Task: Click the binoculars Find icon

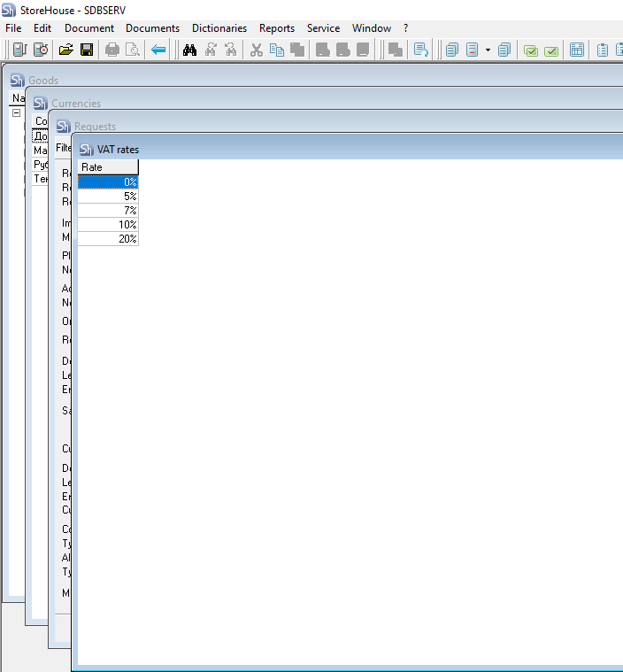Action: pos(189,50)
